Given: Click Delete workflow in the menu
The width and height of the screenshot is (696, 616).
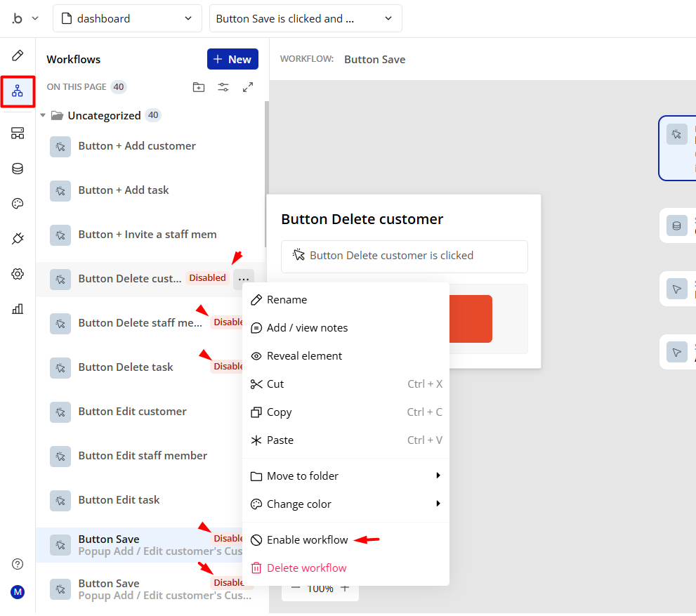Looking at the screenshot, I should coord(306,568).
